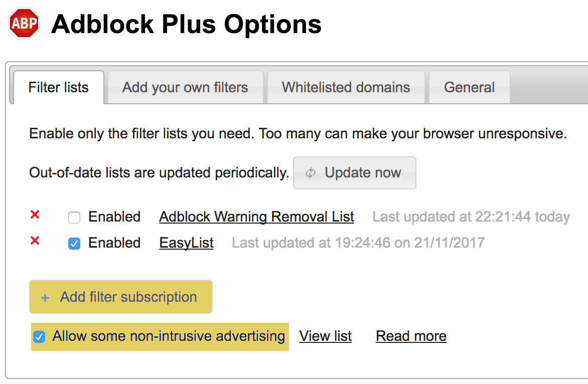
Task: Disable the EasyList filter checkbox
Action: (74, 244)
